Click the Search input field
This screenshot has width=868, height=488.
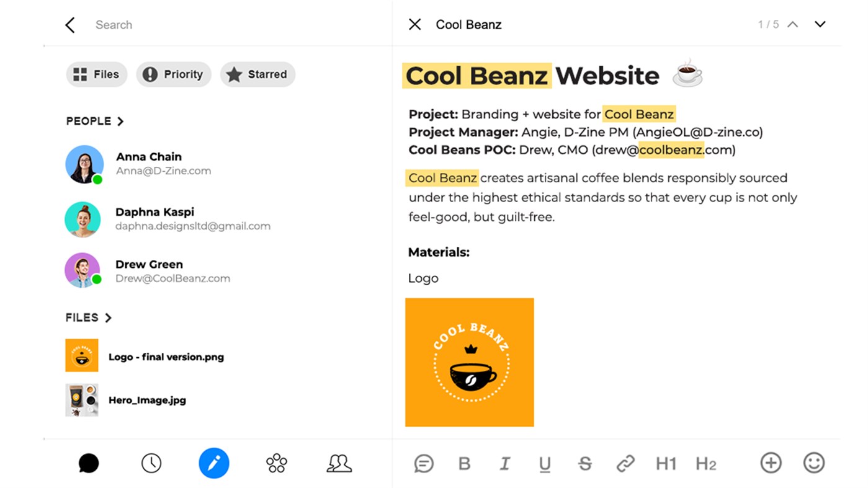217,25
